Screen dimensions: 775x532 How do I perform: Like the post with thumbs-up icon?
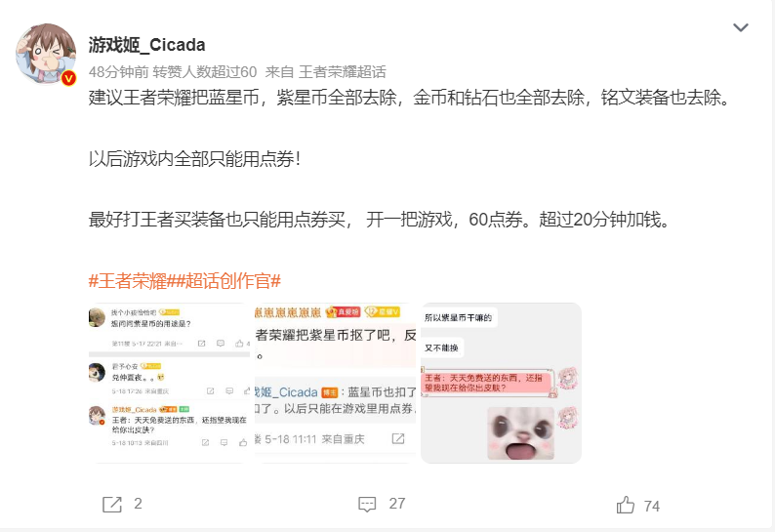pyautogui.click(x=626, y=505)
